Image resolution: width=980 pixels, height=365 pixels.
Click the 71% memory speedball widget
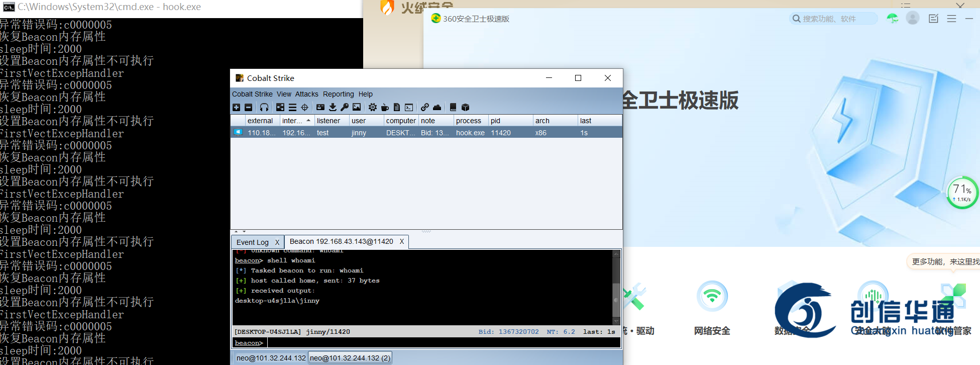click(x=961, y=193)
